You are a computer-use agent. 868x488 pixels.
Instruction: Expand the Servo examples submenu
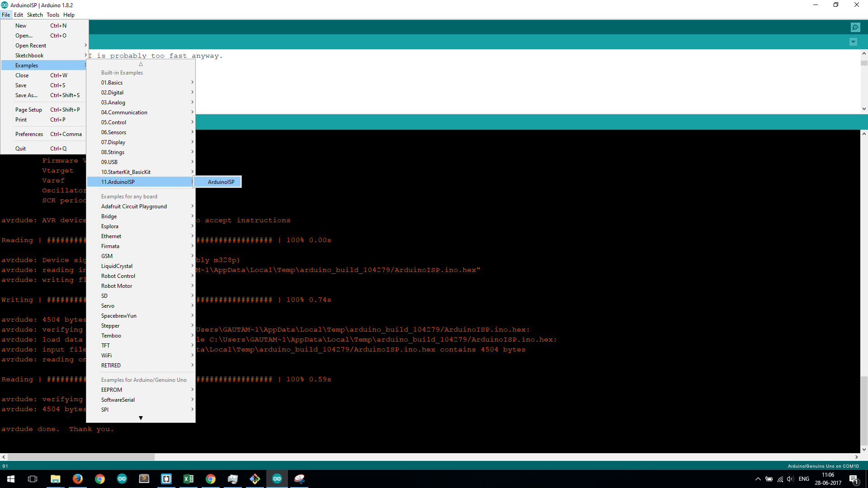(141, 306)
